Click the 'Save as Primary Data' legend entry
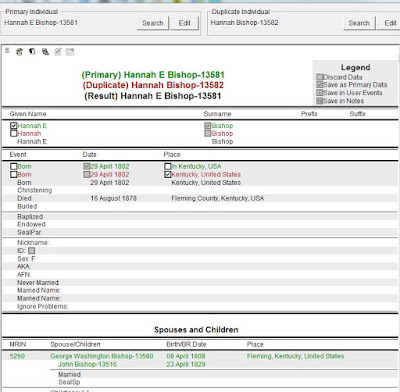Screen dimensions: 400x392 point(352,85)
